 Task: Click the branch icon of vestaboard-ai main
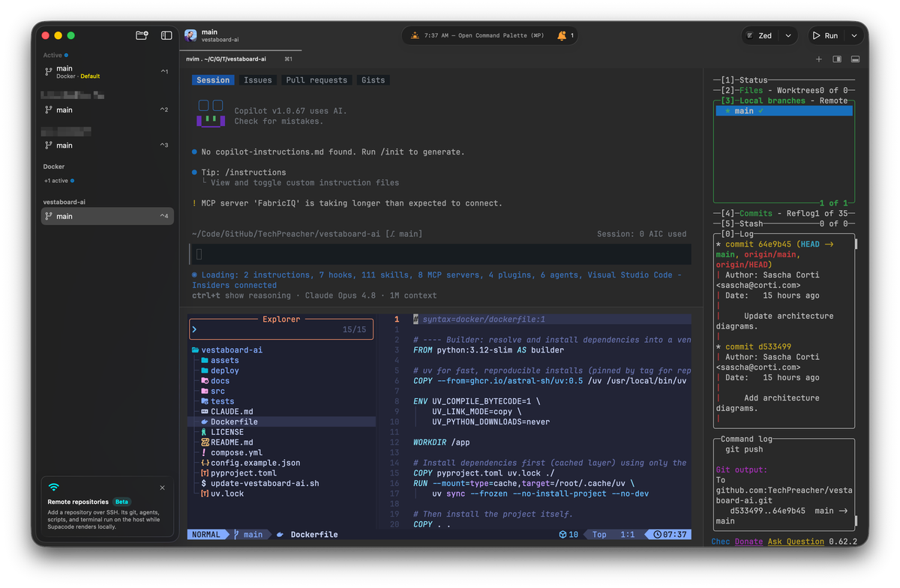coord(49,217)
